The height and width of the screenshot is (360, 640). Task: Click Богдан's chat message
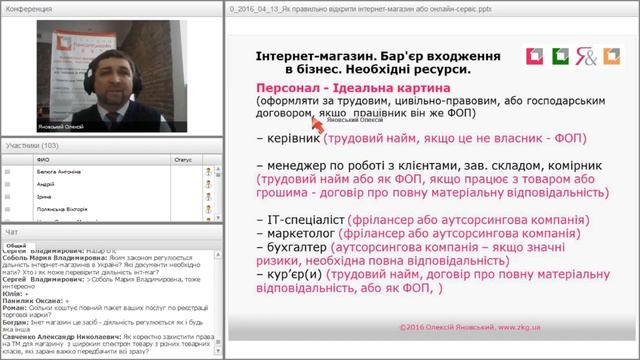(103, 325)
